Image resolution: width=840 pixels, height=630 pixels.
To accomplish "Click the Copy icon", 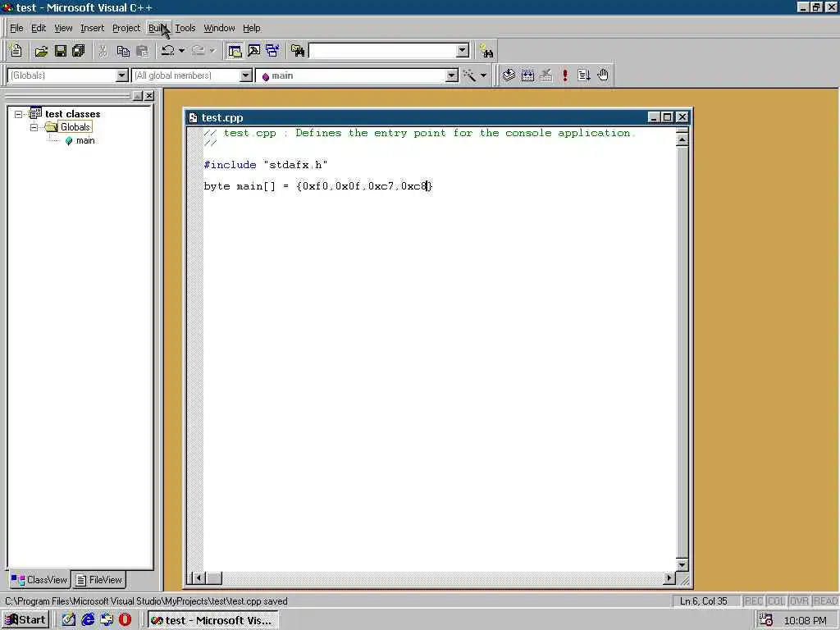I will tap(123, 51).
